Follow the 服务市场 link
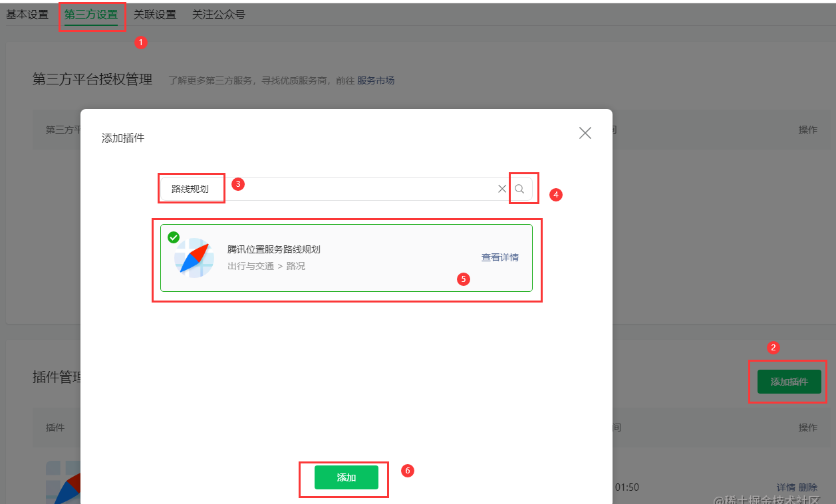 coord(376,80)
